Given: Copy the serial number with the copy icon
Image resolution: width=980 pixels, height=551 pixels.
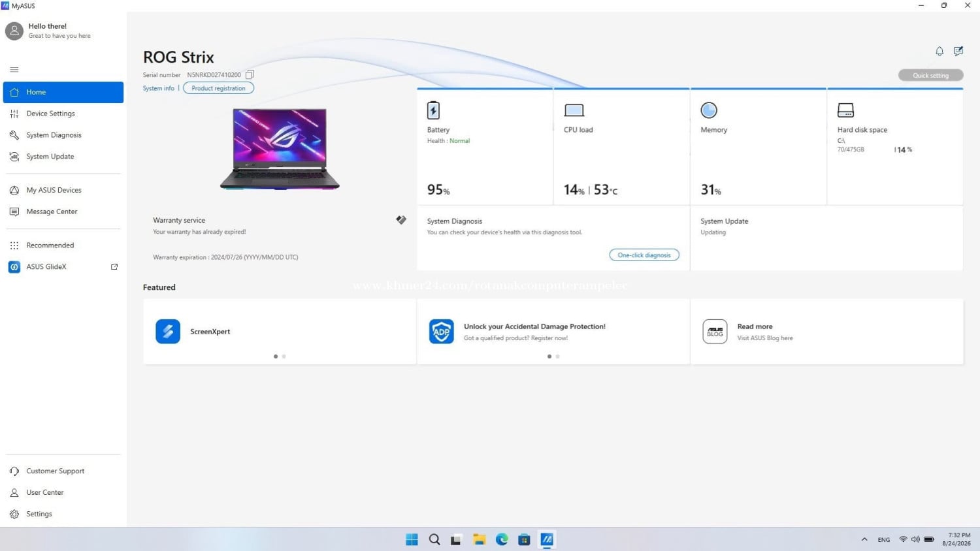Looking at the screenshot, I should (x=250, y=74).
